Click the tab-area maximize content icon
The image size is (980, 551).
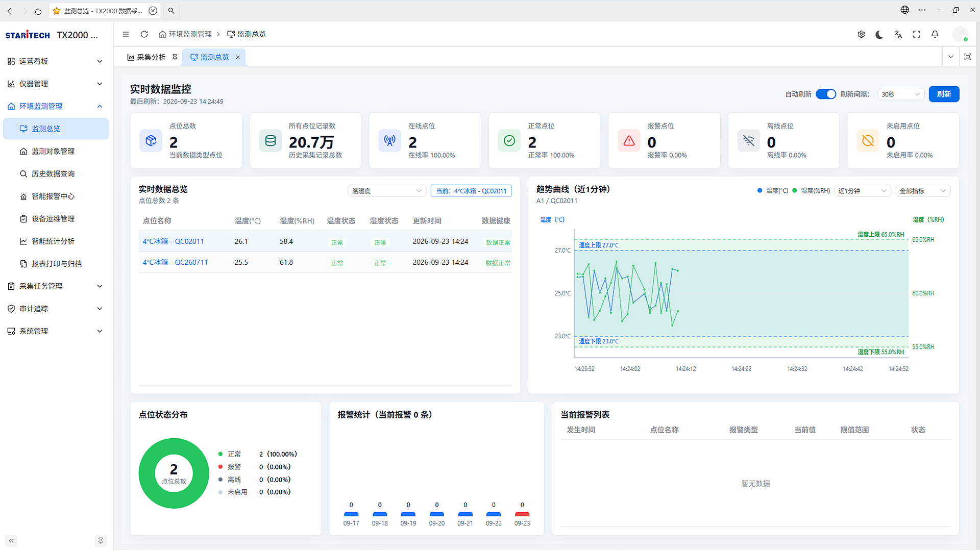click(967, 57)
